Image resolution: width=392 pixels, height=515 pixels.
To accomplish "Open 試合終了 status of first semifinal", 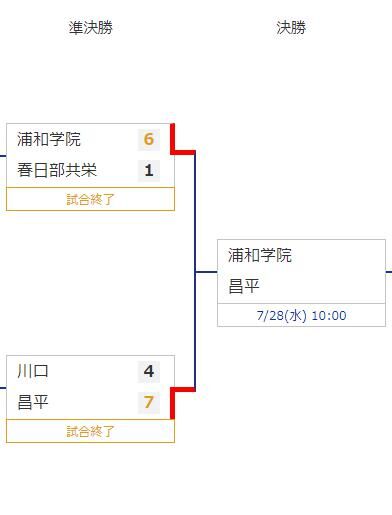I will click(x=90, y=199).
